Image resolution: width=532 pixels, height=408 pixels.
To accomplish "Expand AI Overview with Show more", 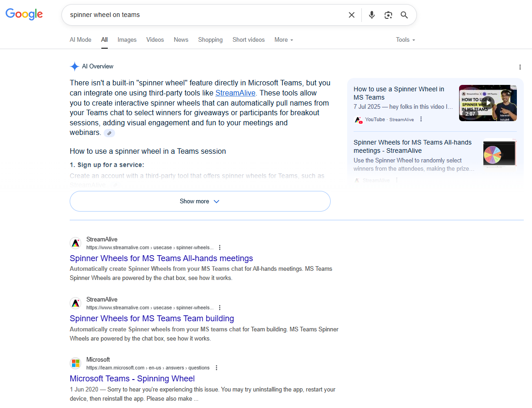I will pos(200,201).
